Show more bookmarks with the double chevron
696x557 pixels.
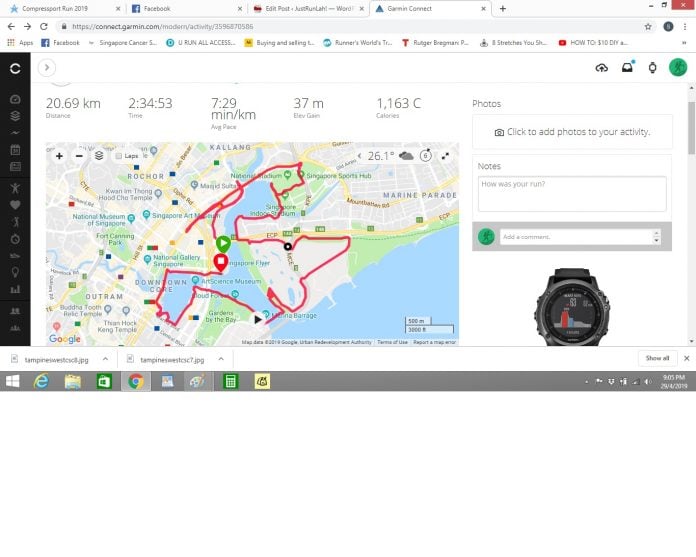coord(684,43)
